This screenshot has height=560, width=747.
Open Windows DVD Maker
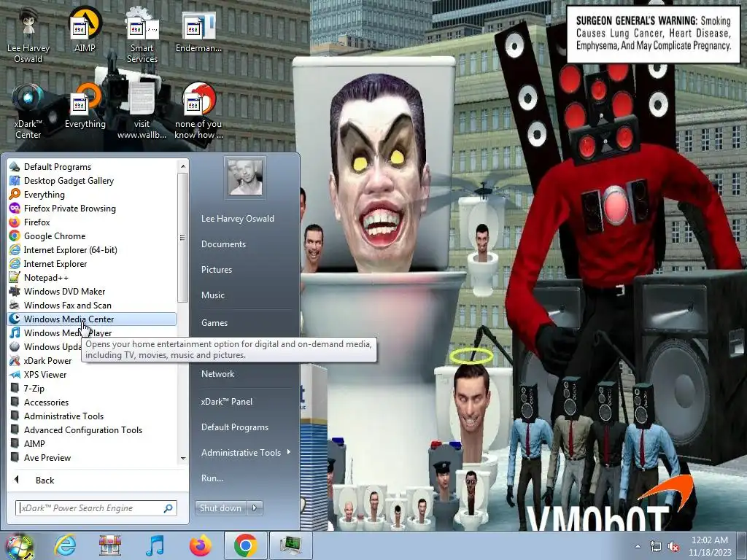(92, 291)
